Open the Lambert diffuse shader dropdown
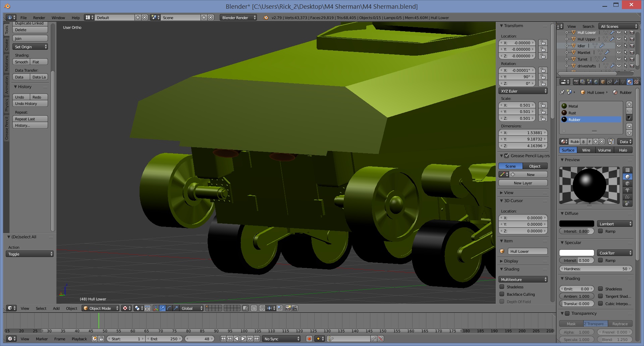Image resolution: width=644 pixels, height=346 pixels. point(614,224)
